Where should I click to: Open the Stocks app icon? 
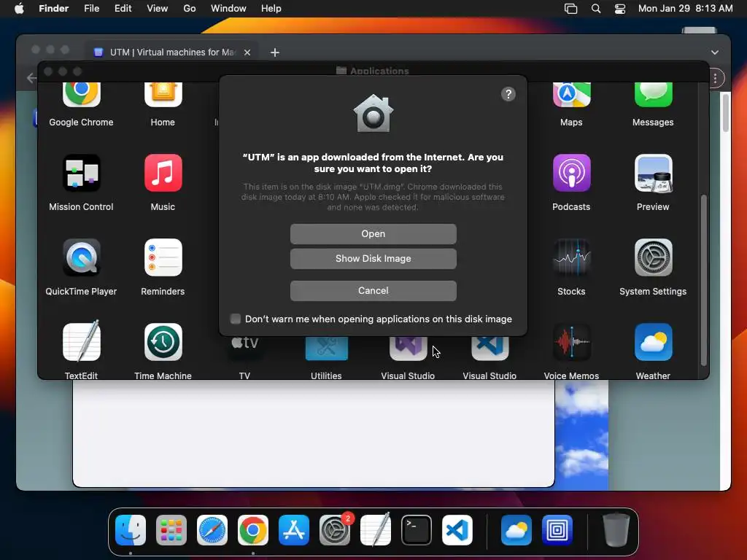click(571, 257)
